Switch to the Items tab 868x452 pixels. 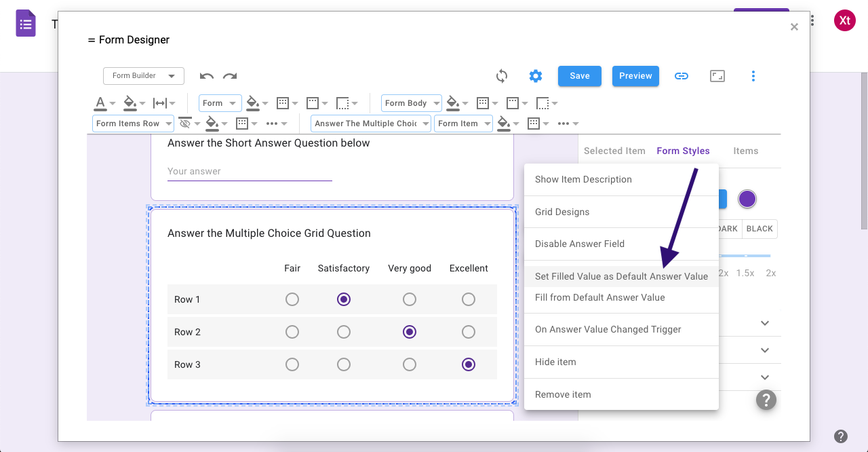pyautogui.click(x=746, y=151)
